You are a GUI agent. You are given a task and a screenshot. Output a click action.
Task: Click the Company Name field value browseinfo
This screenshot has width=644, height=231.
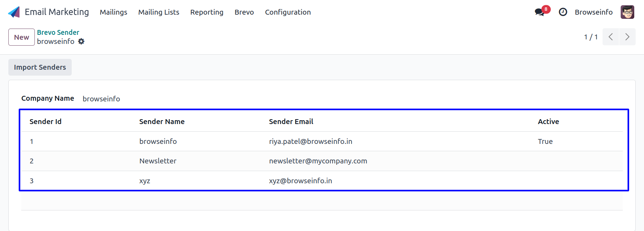tap(101, 99)
